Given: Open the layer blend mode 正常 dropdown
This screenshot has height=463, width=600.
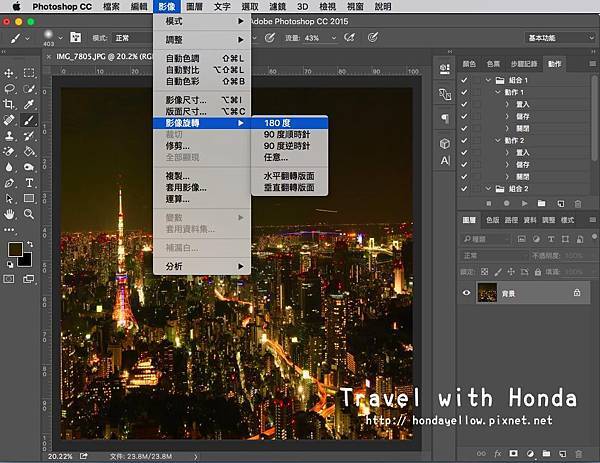Looking at the screenshot, I should point(494,255).
